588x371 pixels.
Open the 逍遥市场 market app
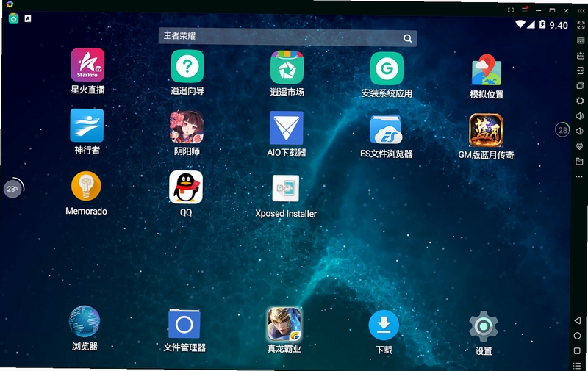[287, 68]
